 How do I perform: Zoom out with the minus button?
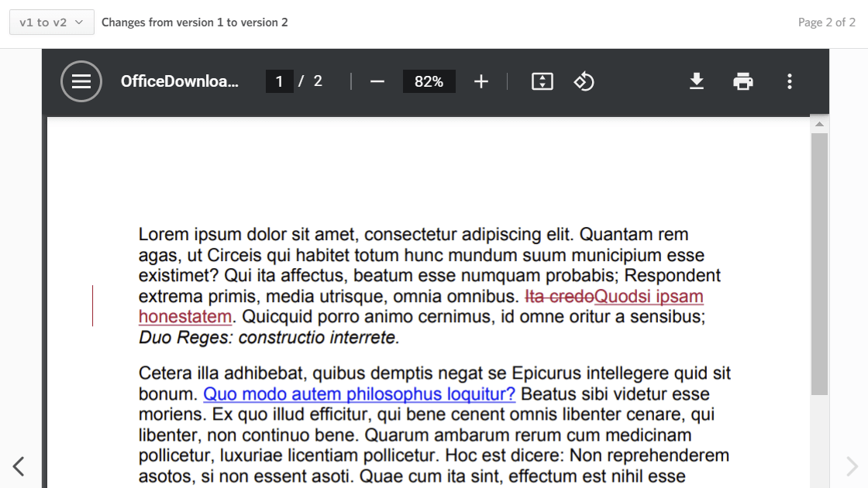click(377, 81)
